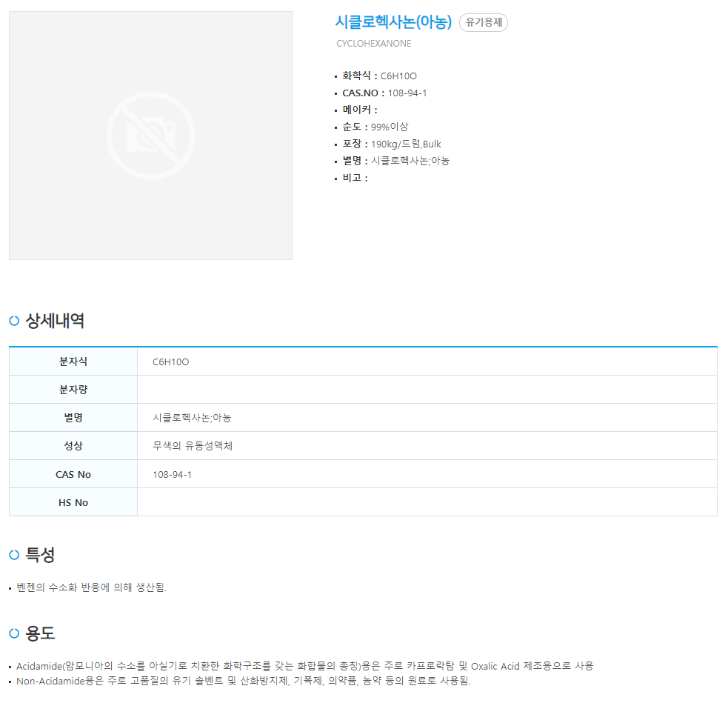Click the 포장 190kg/드럼,Bulk summary entry

(391, 144)
